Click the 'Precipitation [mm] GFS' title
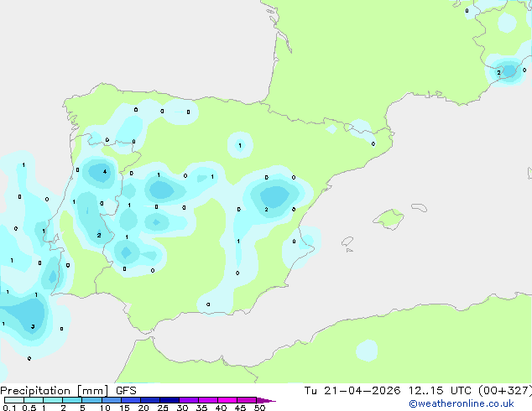The height and width of the screenshot is (411, 532). 68,391
